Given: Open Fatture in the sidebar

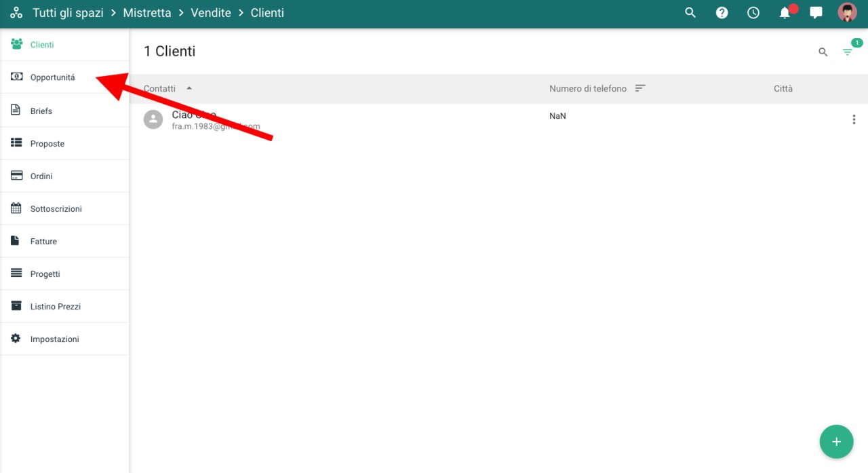Looking at the screenshot, I should pyautogui.click(x=43, y=242).
